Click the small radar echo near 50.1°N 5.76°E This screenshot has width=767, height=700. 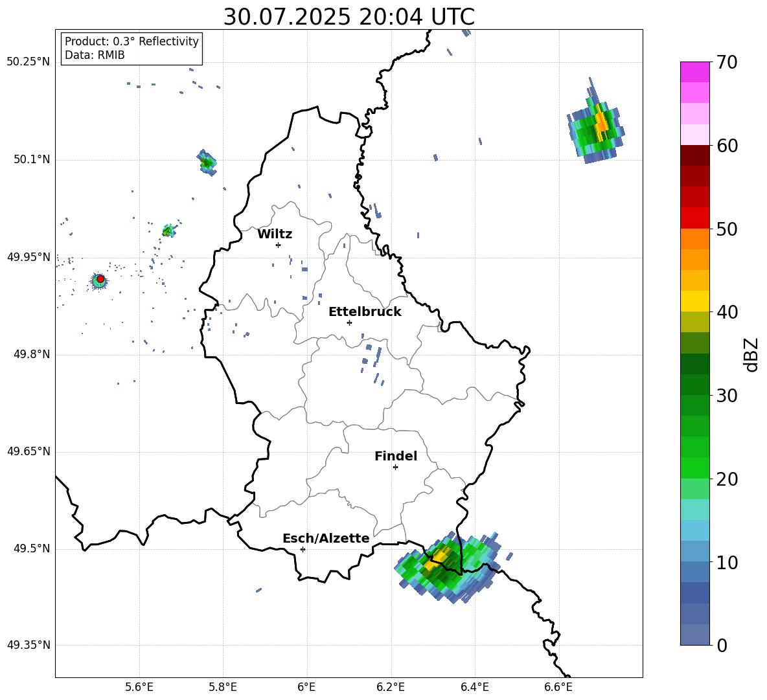[x=207, y=163]
